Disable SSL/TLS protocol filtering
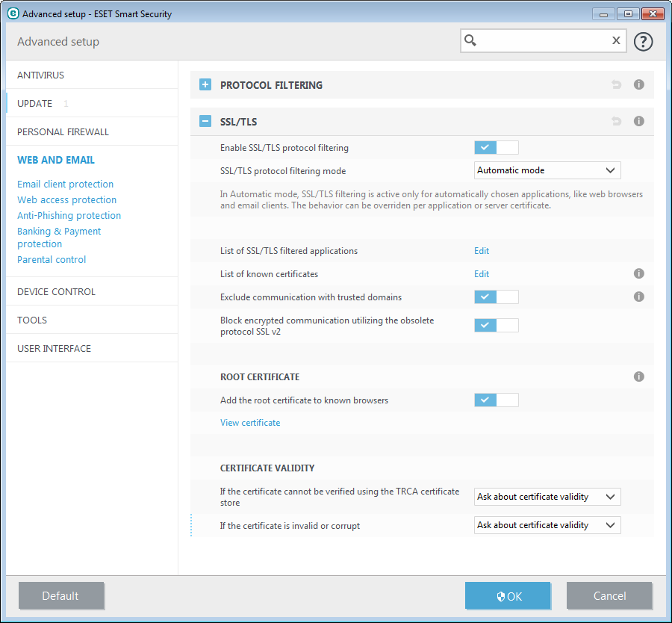672x623 pixels. [496, 147]
